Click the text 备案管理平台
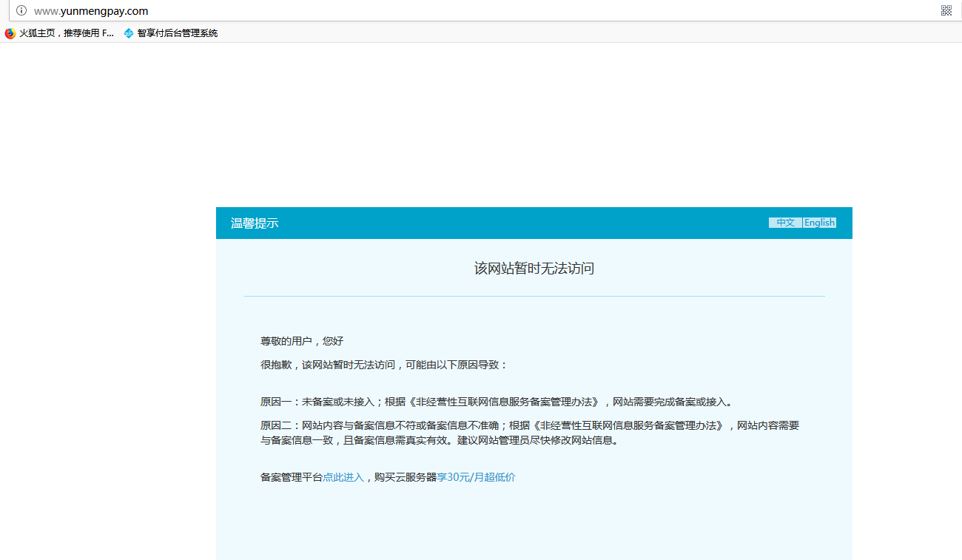962x560 pixels. (292, 477)
